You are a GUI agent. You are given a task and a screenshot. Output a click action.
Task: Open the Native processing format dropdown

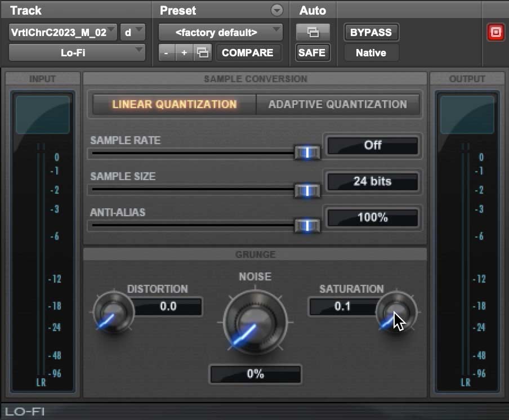tap(370, 52)
